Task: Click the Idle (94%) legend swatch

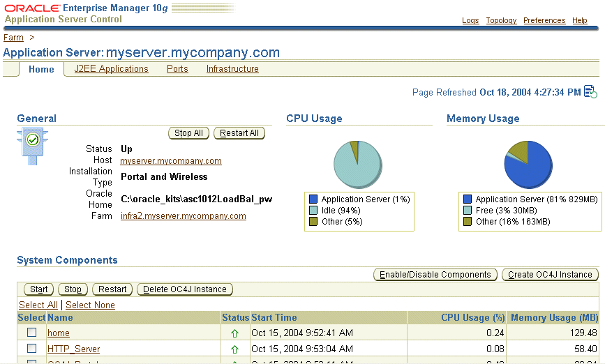Action: point(313,210)
